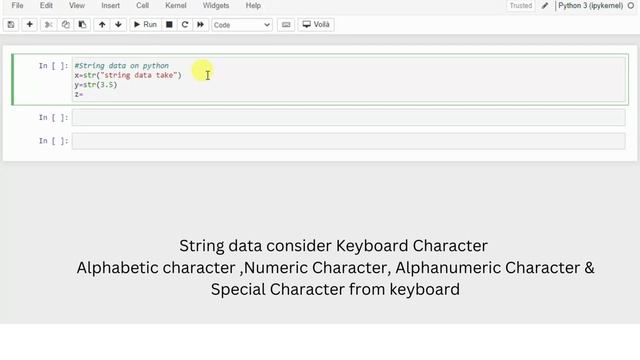This screenshot has height=360, width=640.
Task: Click the Trusted notebook indicator
Action: pos(521,6)
